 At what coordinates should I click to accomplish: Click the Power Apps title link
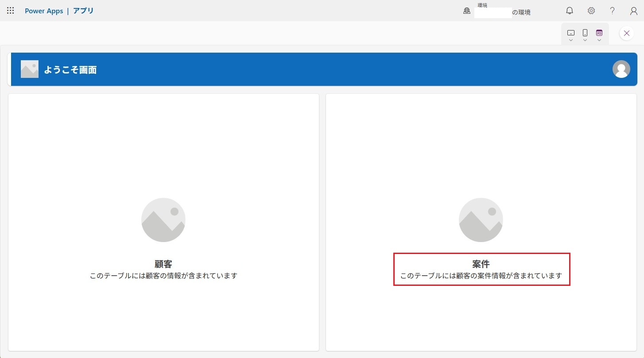[44, 11]
